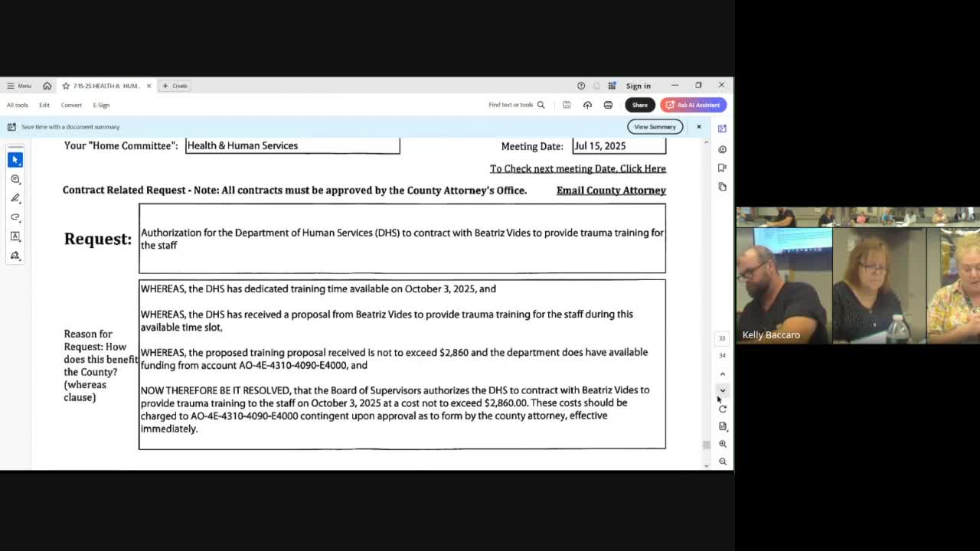Click the Create new tab button
The image size is (980, 551).
click(175, 86)
